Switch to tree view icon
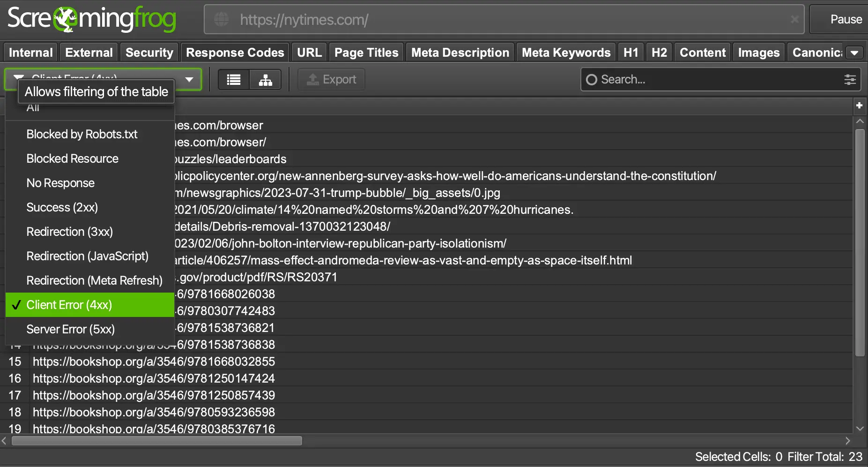Image resolution: width=868 pixels, height=467 pixels. [266, 80]
